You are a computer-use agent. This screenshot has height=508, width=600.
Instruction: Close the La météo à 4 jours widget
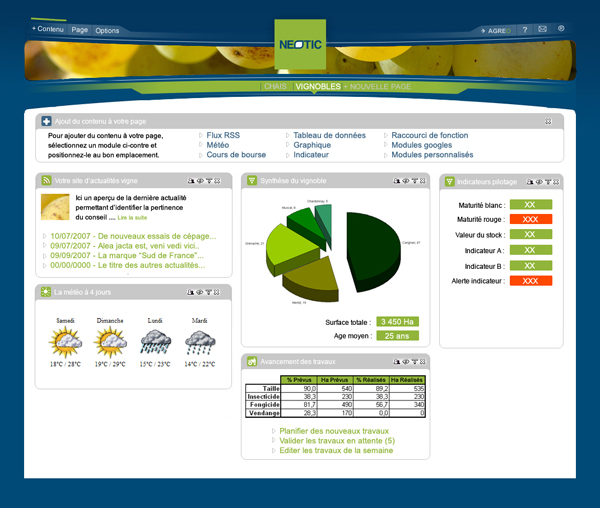coord(217,292)
